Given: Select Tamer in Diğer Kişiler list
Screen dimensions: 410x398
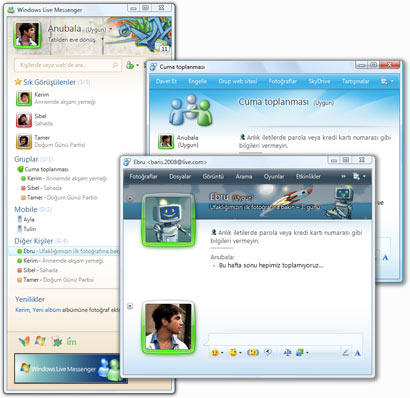Looking at the screenshot, I should [x=56, y=280].
